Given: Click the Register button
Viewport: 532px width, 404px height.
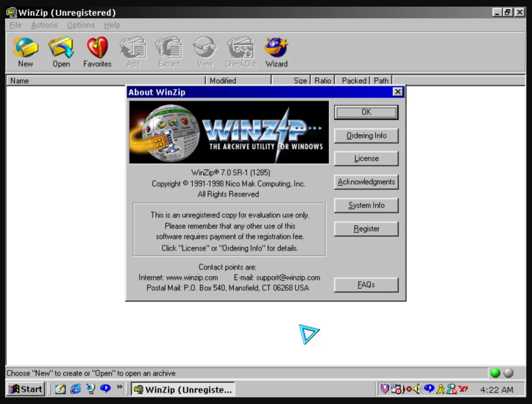Looking at the screenshot, I should point(366,228).
